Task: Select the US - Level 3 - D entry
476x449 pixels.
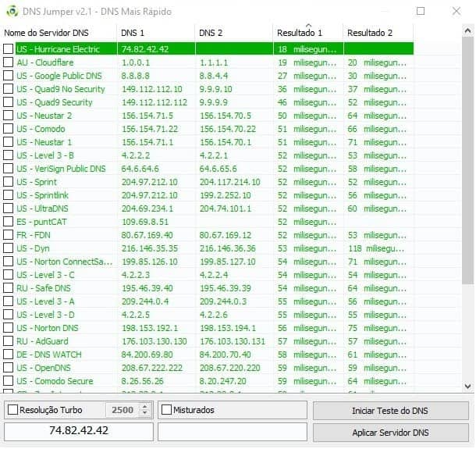Action: [x=45, y=315]
